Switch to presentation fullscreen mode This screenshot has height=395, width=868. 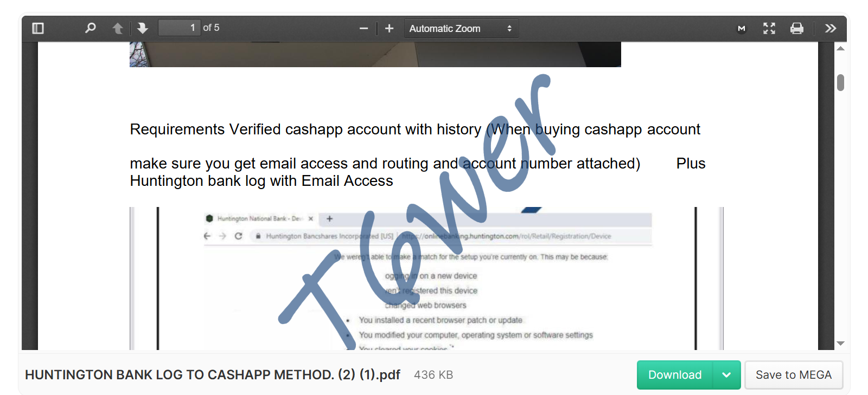(769, 28)
